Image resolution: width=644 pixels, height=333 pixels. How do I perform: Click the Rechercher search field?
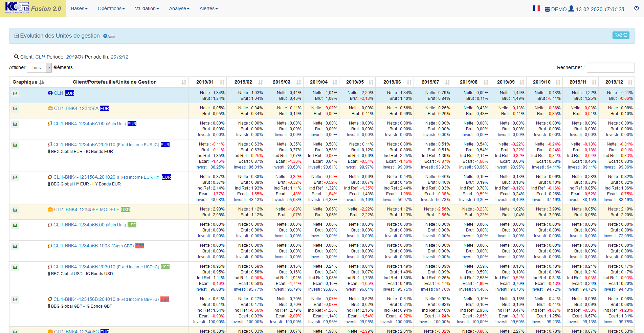pos(610,68)
